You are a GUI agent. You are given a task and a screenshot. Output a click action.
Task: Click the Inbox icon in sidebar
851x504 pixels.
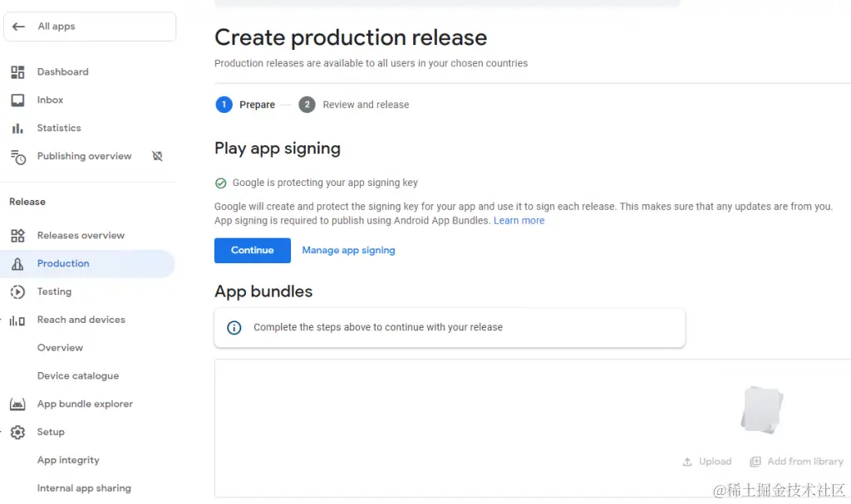point(17,100)
